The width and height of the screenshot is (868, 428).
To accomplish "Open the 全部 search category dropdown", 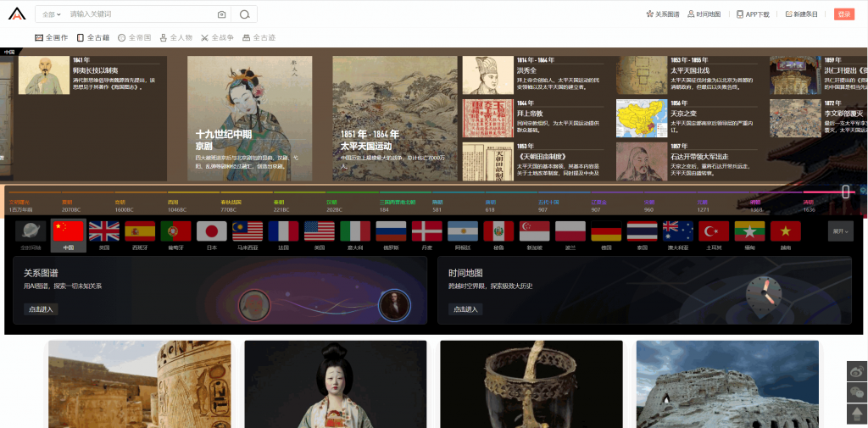I will click(x=52, y=14).
